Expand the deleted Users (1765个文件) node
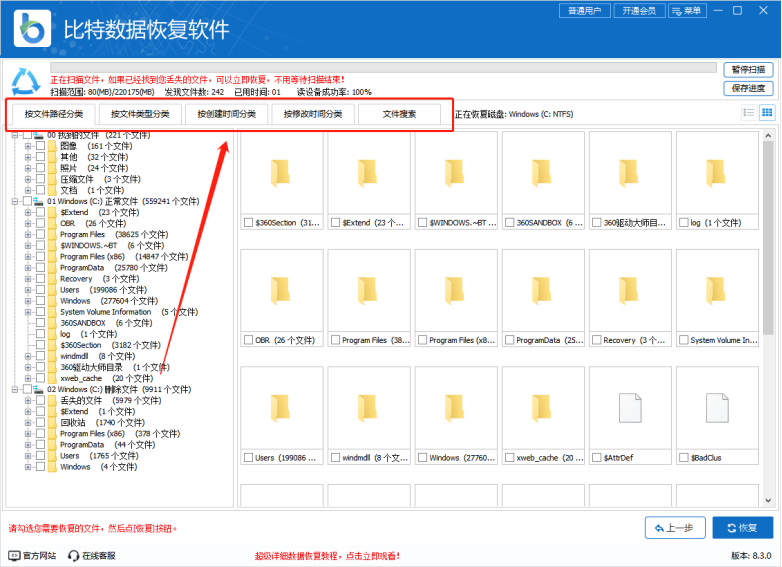The height and width of the screenshot is (567, 782). coord(28,456)
